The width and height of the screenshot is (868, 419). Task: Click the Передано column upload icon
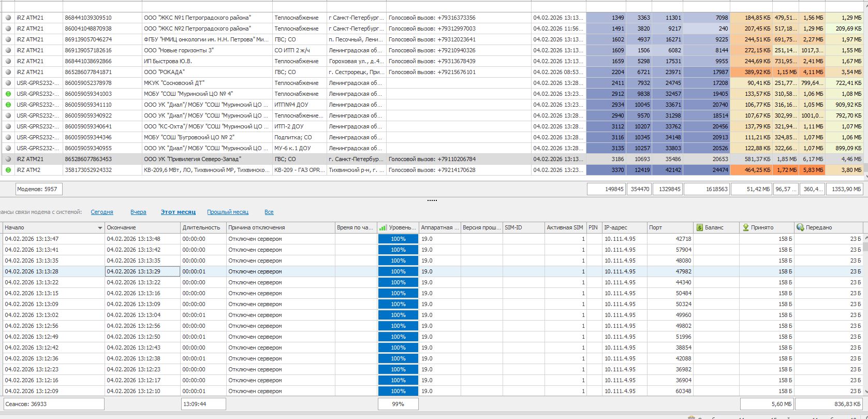click(x=800, y=228)
